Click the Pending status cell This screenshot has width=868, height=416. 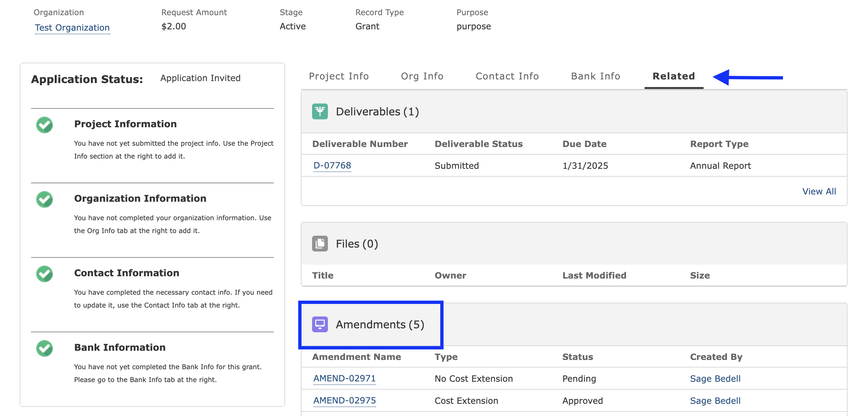click(579, 378)
